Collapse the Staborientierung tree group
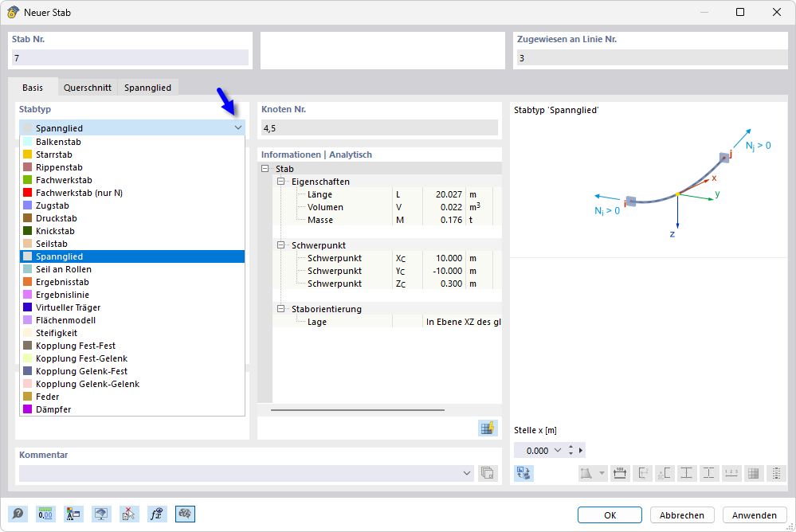 (x=280, y=309)
